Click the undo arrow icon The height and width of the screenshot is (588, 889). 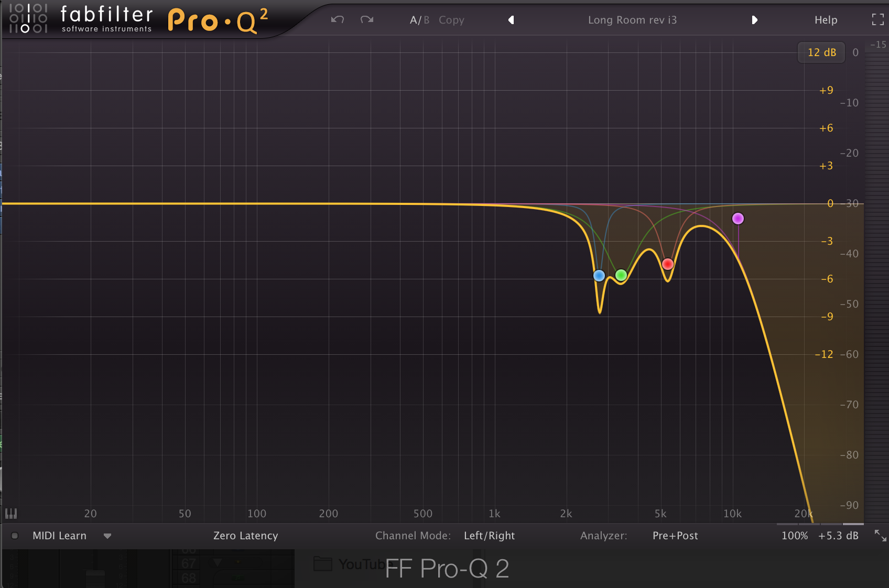click(x=338, y=19)
